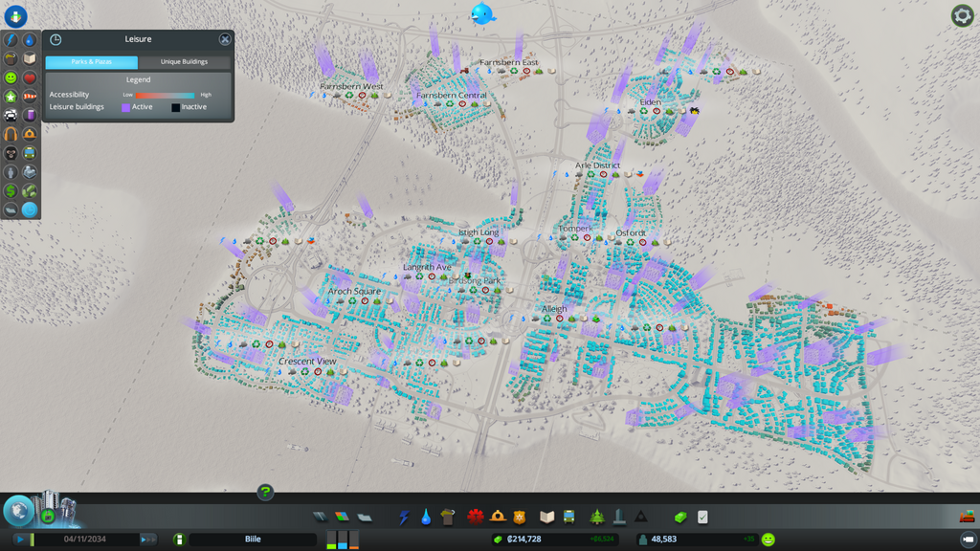Open the Electricity info view
Viewport: 980px width, 551px height.
click(11, 40)
